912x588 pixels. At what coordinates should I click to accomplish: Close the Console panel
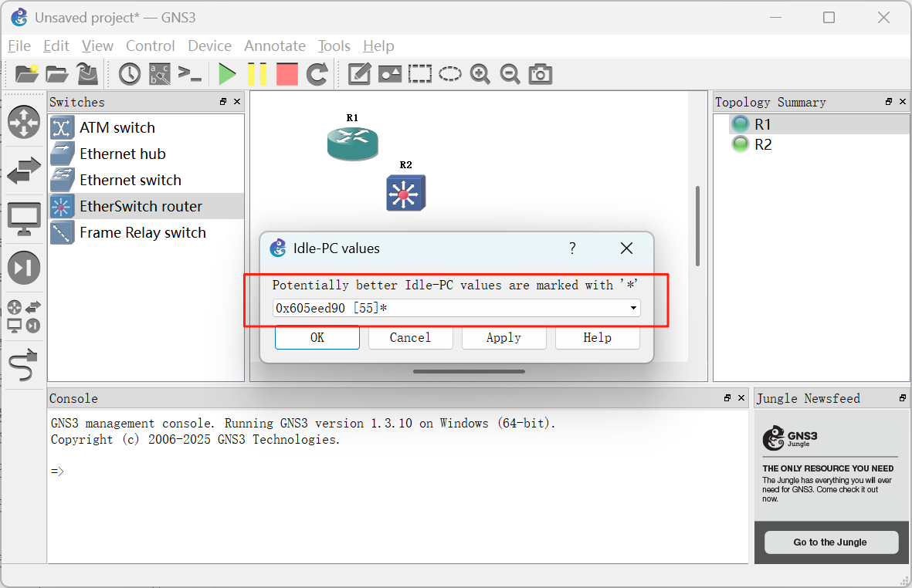[x=741, y=398]
